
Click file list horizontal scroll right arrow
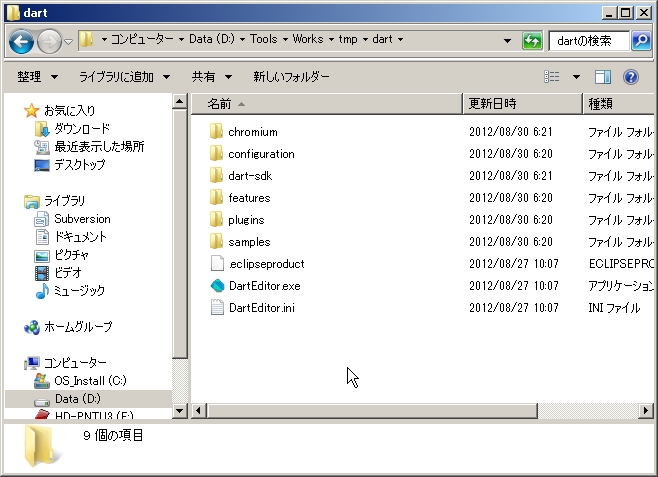point(646,411)
